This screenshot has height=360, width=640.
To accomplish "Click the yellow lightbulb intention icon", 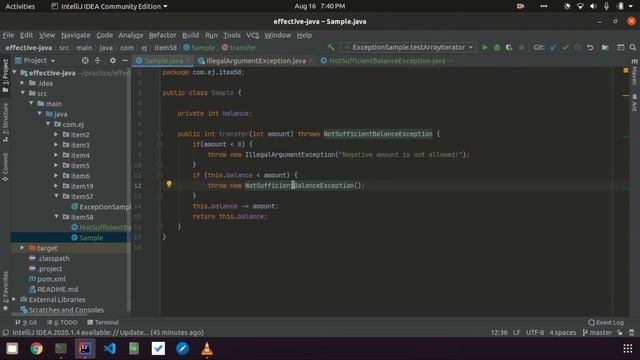I will coord(169,184).
